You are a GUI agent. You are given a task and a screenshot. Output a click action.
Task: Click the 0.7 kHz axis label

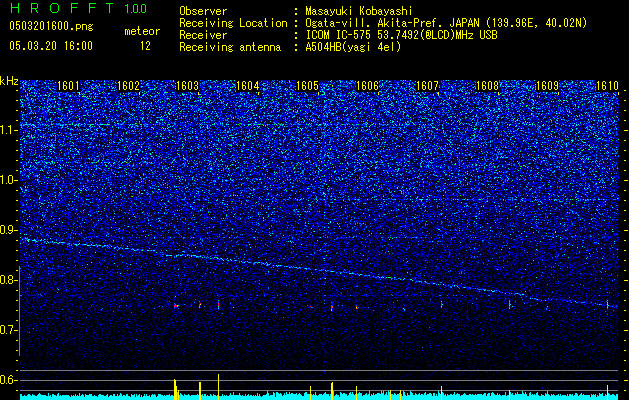(x=9, y=330)
